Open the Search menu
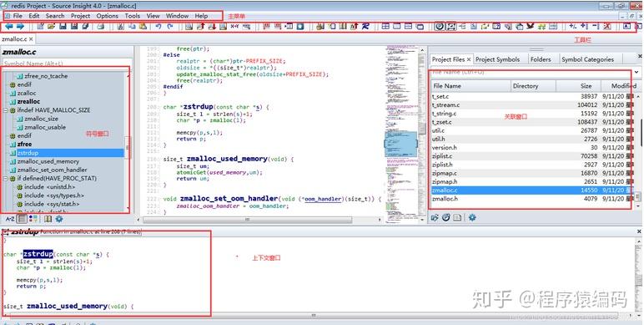 [55, 16]
